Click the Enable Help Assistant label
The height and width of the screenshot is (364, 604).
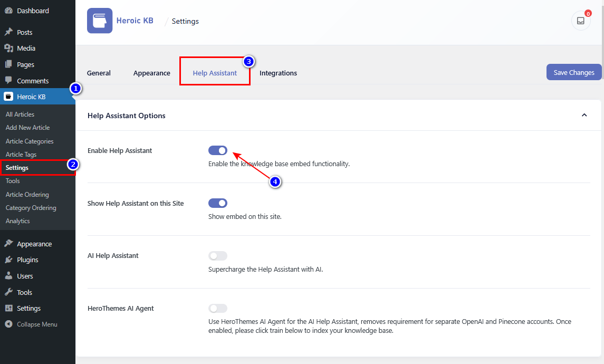pos(119,150)
